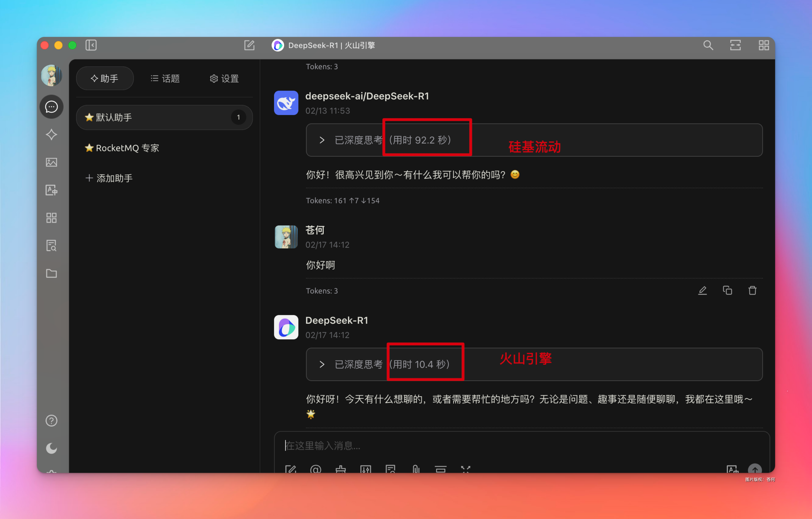Expand the 10.4-second deep thinking block
This screenshot has height=519, width=812.
coord(322,364)
